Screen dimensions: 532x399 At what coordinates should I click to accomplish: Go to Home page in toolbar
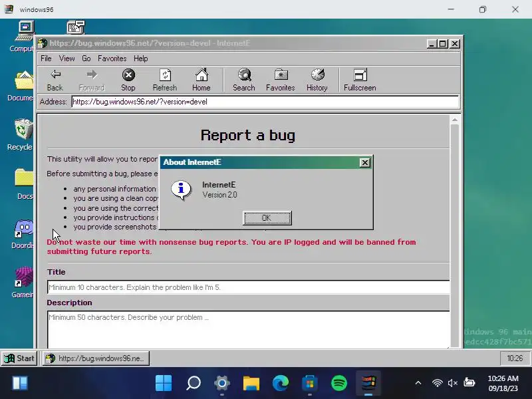201,80
